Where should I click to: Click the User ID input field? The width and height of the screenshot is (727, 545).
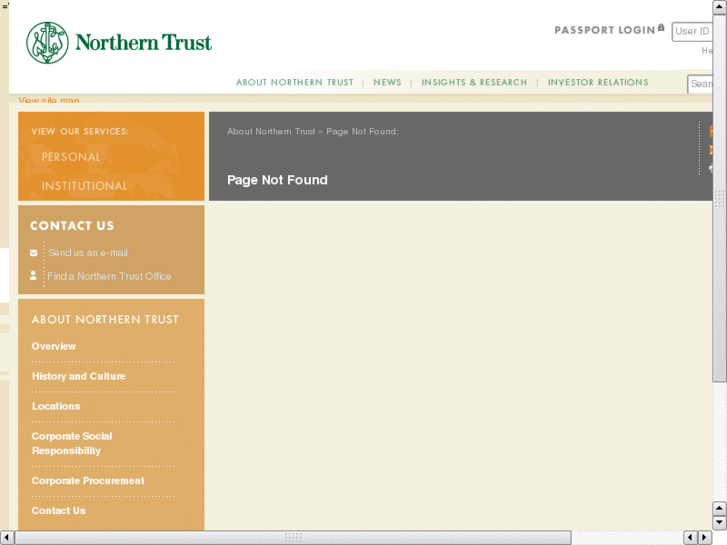coord(692,32)
